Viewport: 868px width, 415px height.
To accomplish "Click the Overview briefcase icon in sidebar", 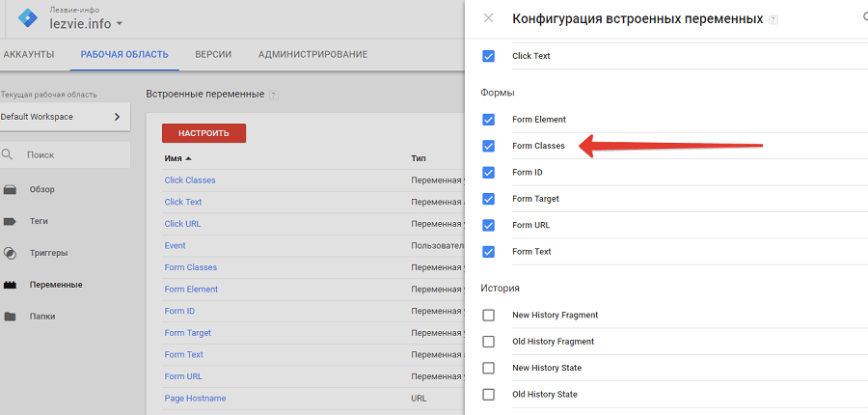I will (10, 189).
